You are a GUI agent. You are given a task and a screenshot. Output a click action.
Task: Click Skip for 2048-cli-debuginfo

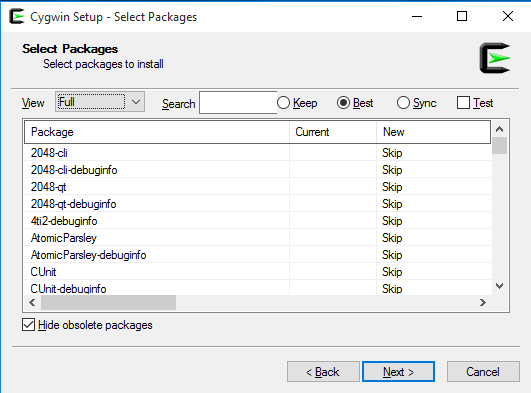tap(392, 170)
